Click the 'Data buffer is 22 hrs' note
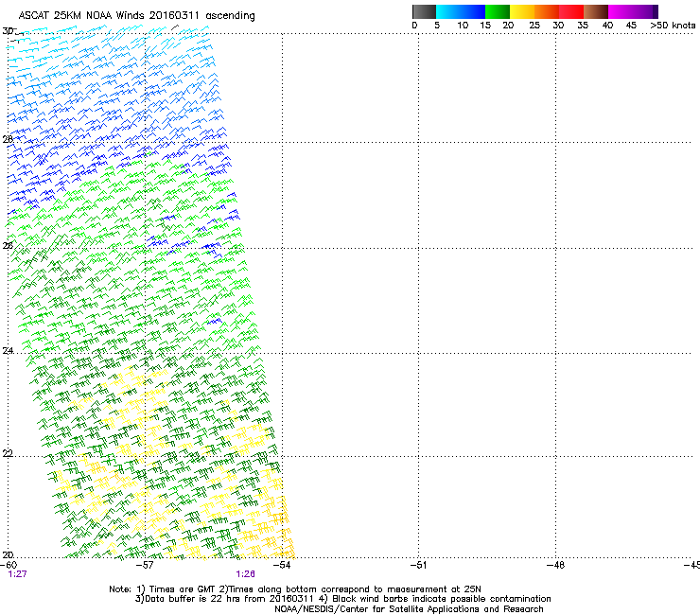This screenshot has height=615, width=700. (x=342, y=599)
